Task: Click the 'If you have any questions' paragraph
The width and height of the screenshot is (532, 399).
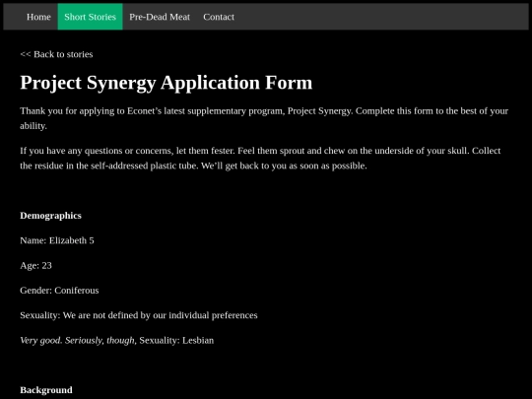Action: point(260,158)
